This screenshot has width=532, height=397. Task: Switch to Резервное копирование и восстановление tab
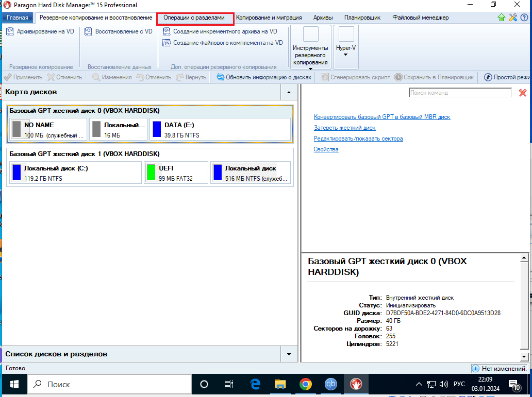pos(96,18)
